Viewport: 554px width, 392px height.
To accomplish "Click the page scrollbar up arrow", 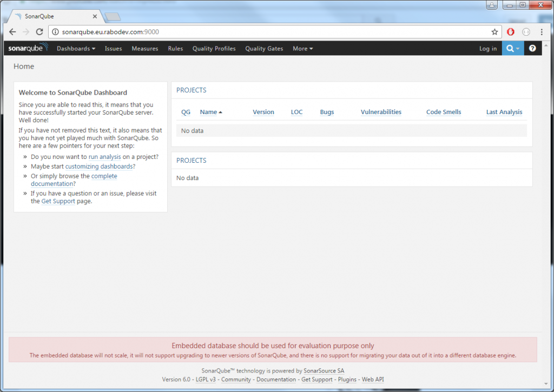I will [546, 45].
